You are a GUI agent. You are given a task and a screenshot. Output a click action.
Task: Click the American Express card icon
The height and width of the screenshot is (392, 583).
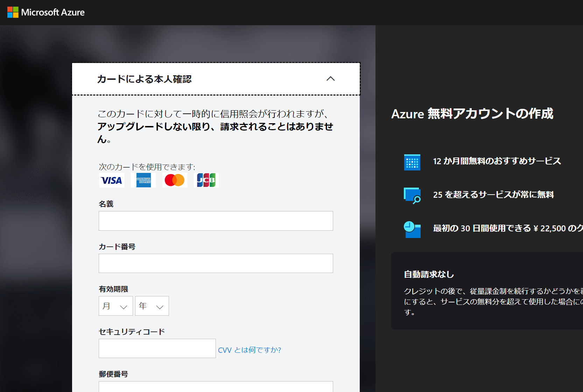tap(143, 180)
